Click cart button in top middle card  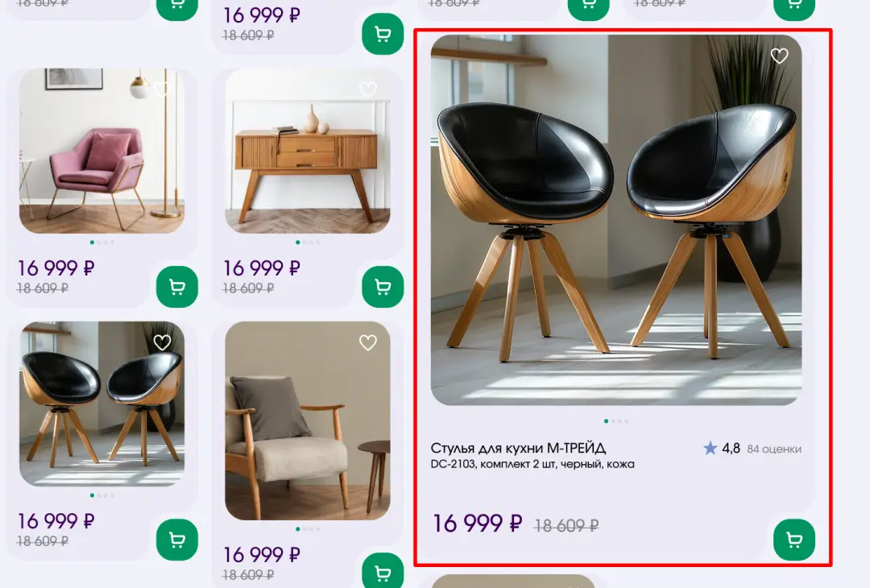tap(383, 34)
